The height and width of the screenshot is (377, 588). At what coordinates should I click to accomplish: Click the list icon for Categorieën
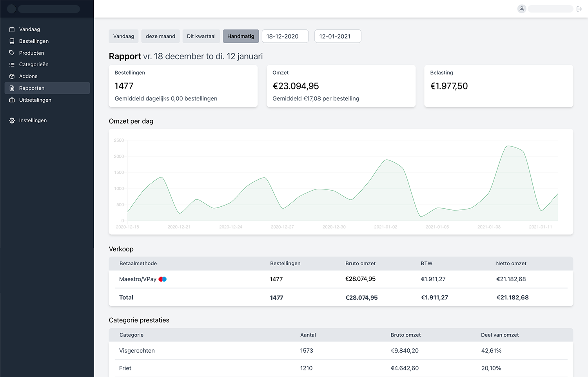pyautogui.click(x=12, y=65)
